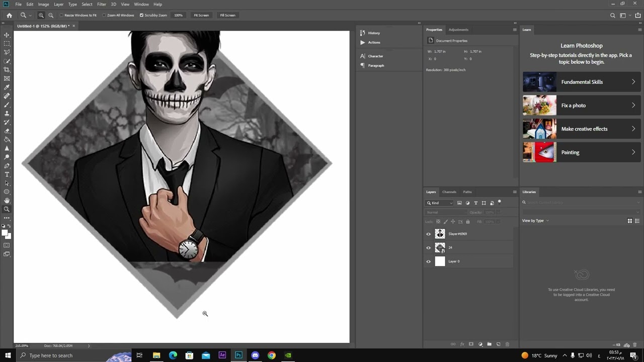The height and width of the screenshot is (362, 644).
Task: Enable Resize Windows to Fit checkbox
Action: 61,15
